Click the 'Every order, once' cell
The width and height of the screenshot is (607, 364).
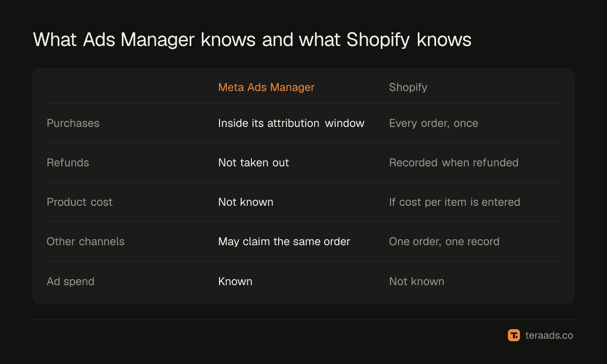[433, 123]
